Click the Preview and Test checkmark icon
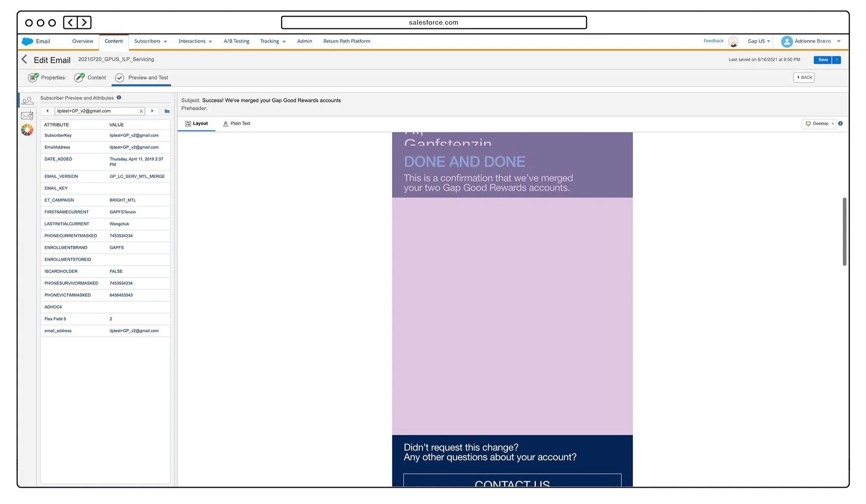 [x=120, y=78]
